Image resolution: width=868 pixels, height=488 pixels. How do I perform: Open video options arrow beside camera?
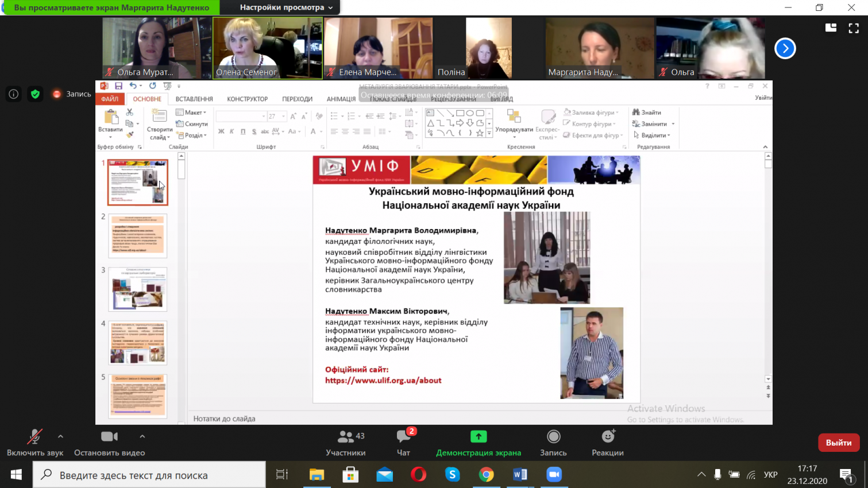(x=142, y=436)
